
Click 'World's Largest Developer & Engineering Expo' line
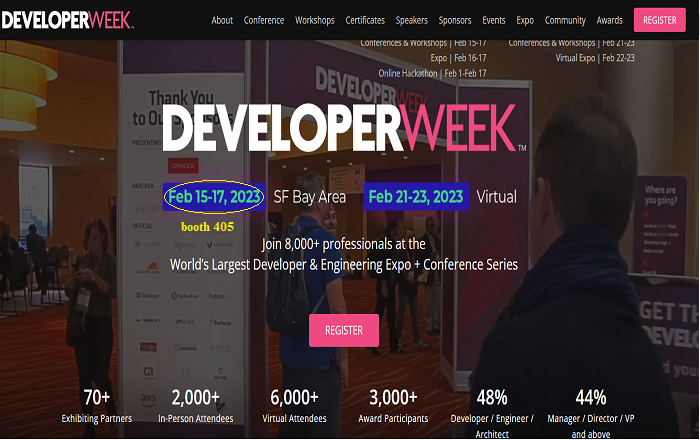[x=344, y=265]
